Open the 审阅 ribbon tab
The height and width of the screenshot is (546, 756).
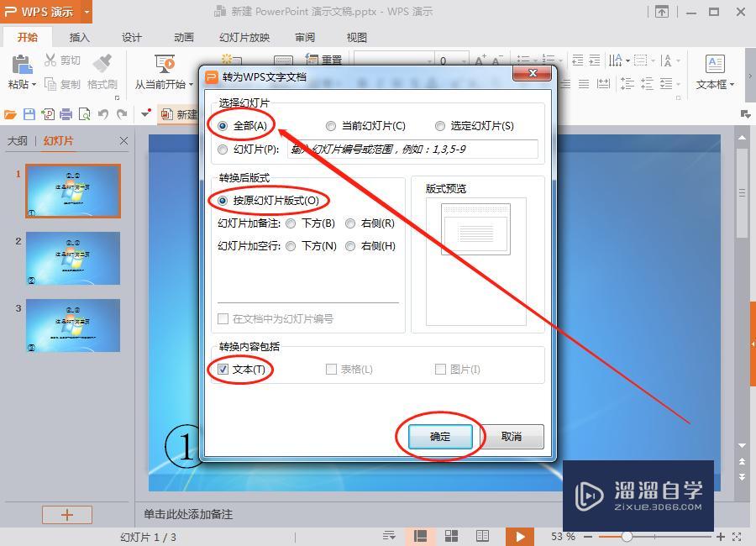pos(305,37)
